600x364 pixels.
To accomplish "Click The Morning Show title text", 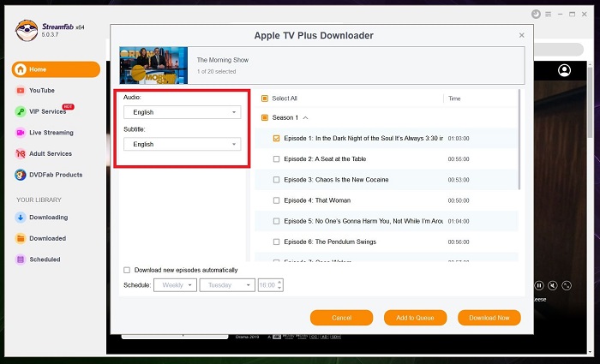I will pyautogui.click(x=223, y=60).
